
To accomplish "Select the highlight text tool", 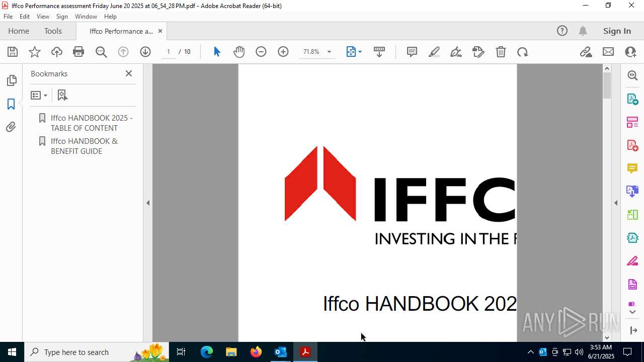I will [434, 52].
